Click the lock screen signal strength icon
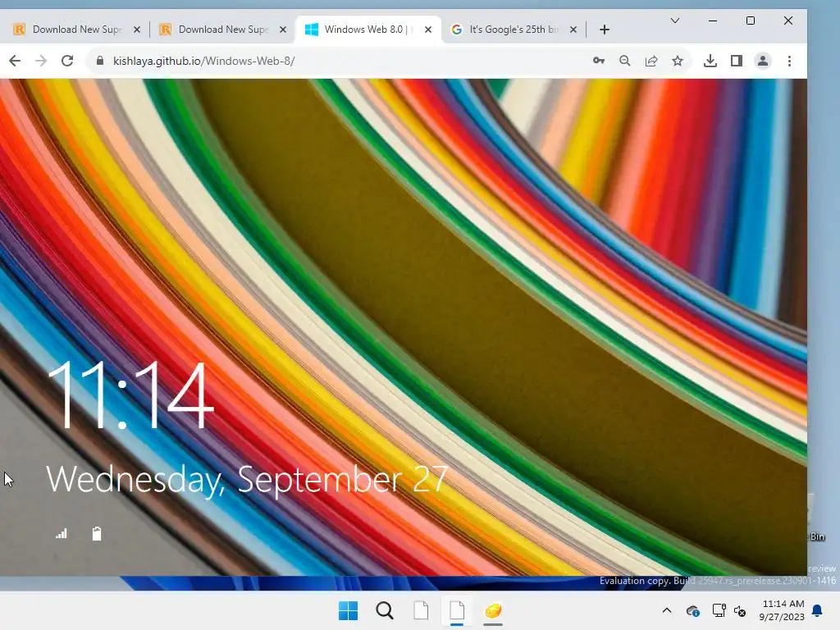Viewport: 840px width, 630px height. click(62, 533)
